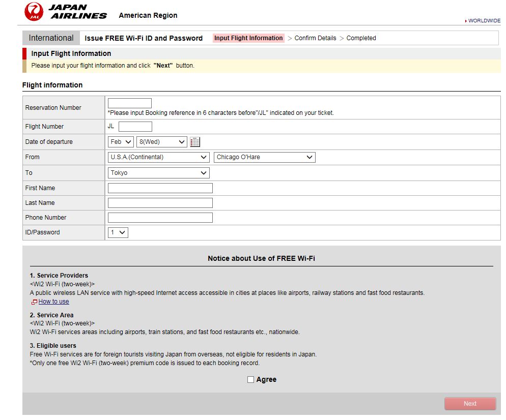The height and width of the screenshot is (420, 506).
Task: Open the ID/Password quantity dropdown
Action: pos(118,232)
